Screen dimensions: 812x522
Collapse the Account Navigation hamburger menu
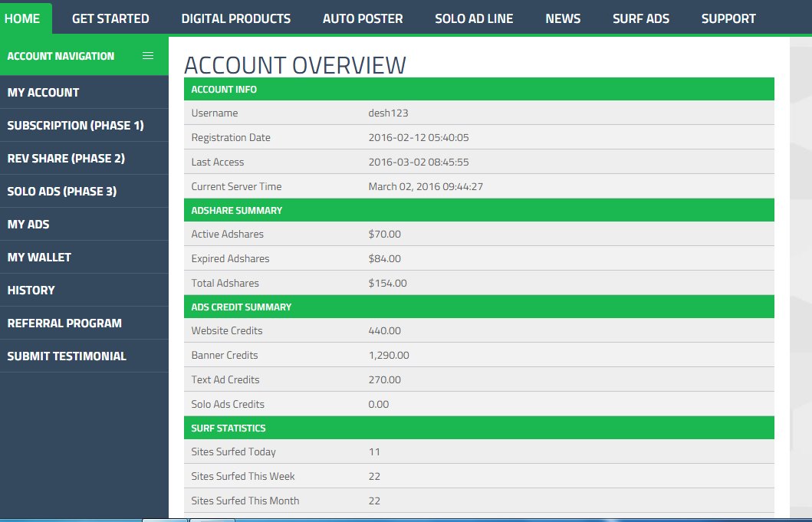pyautogui.click(x=148, y=55)
